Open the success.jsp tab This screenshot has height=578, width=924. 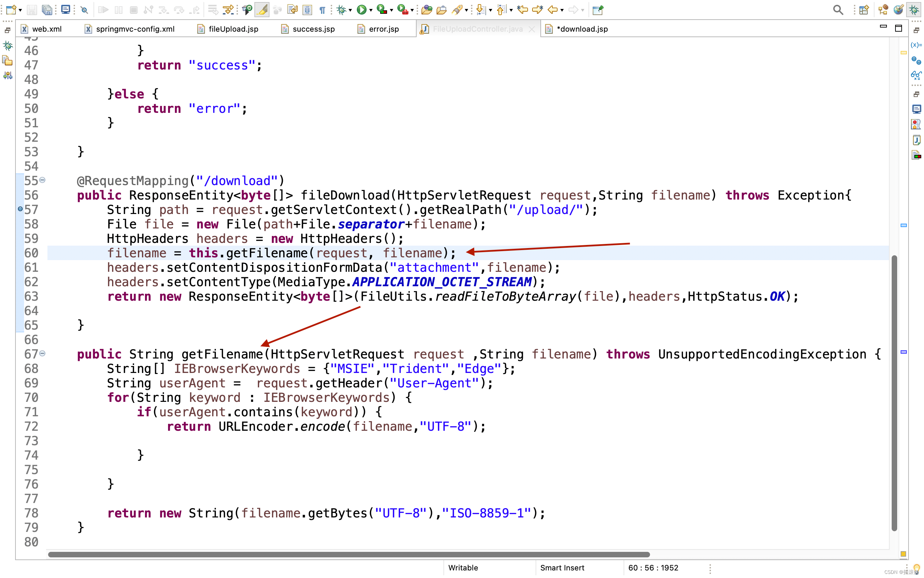tap(308, 29)
